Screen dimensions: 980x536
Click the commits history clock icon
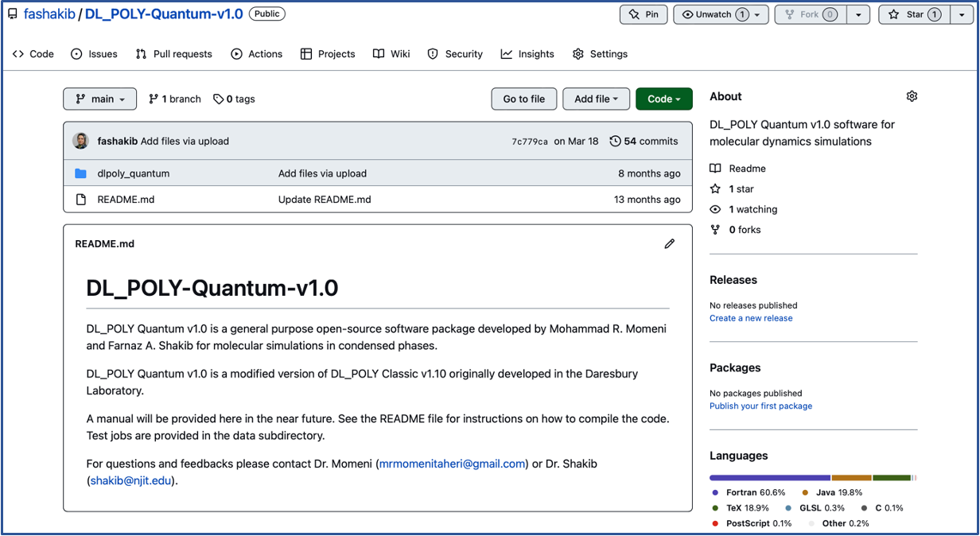pyautogui.click(x=615, y=142)
